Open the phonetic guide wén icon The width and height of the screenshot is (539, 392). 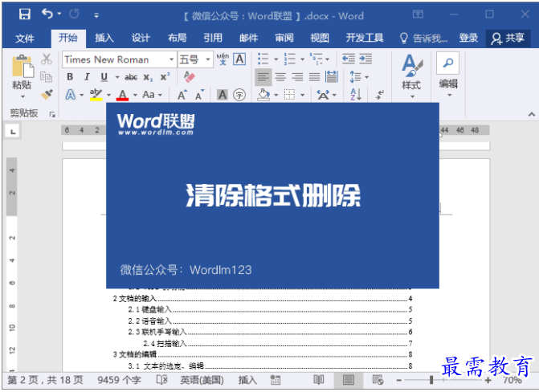tap(223, 59)
